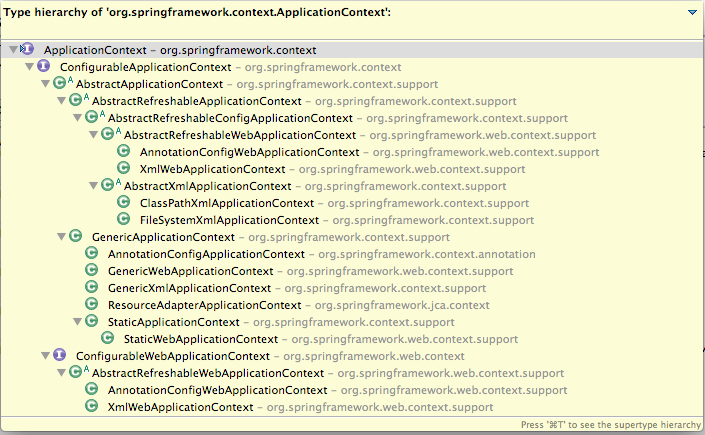This screenshot has width=705, height=435.
Task: Collapse the StaticApplicationContext node
Action: click(77, 322)
